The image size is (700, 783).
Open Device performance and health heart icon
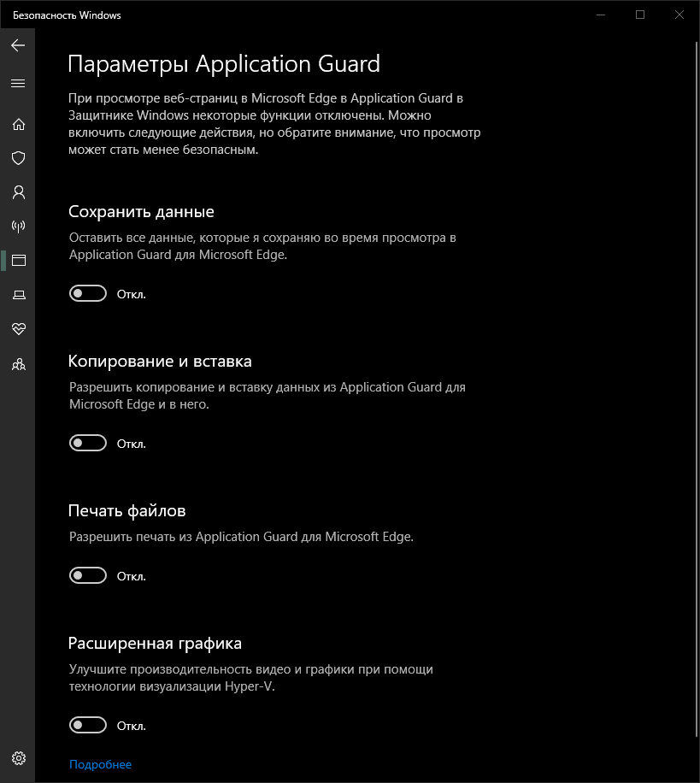coord(18,329)
